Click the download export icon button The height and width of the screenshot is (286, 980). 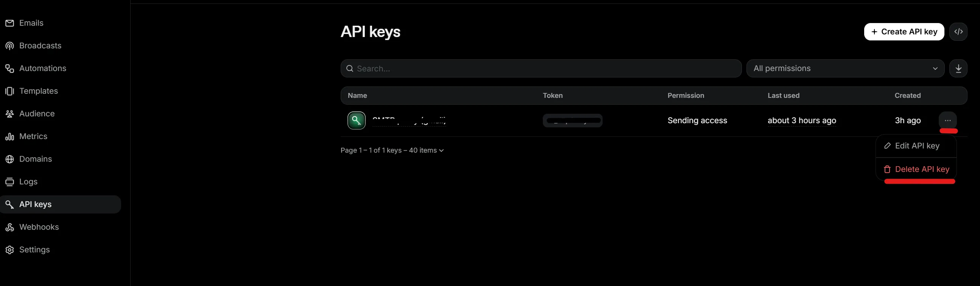(x=958, y=68)
